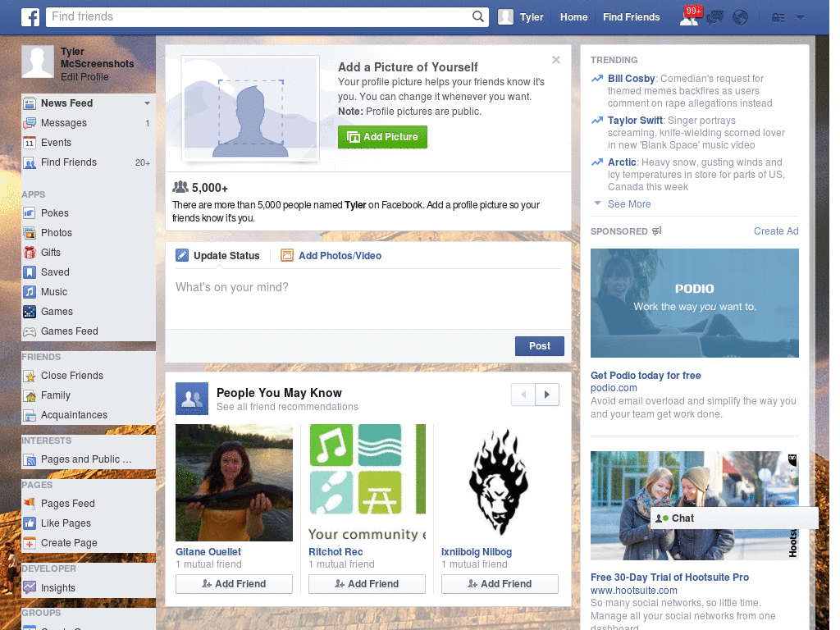
Task: Open See all friend recommendations link
Action: coord(287,407)
